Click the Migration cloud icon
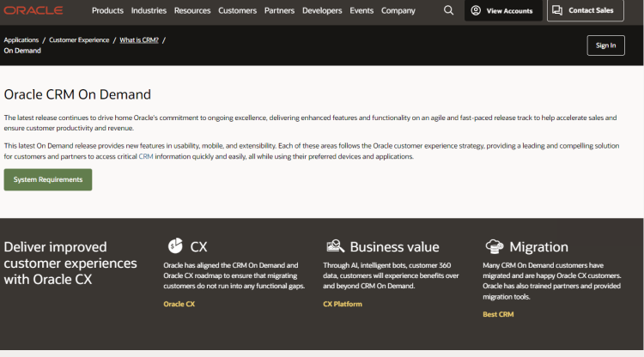Screen dimensions: 644x357 495,246
